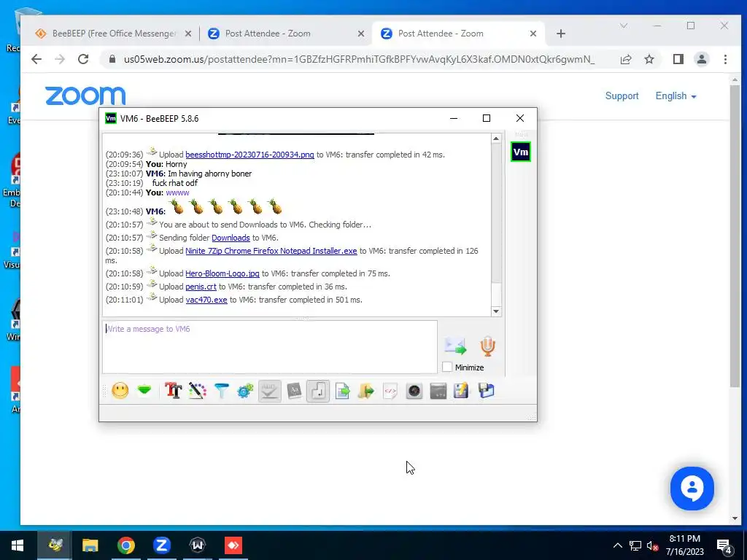Go back in Chrome

point(36,59)
